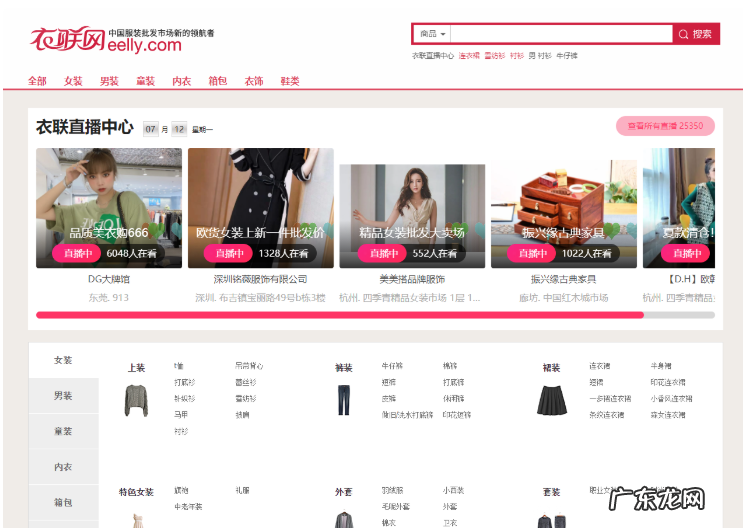Open the 一步裙连衣裙 subcategory link
The width and height of the screenshot is (743, 528).
pyautogui.click(x=610, y=399)
